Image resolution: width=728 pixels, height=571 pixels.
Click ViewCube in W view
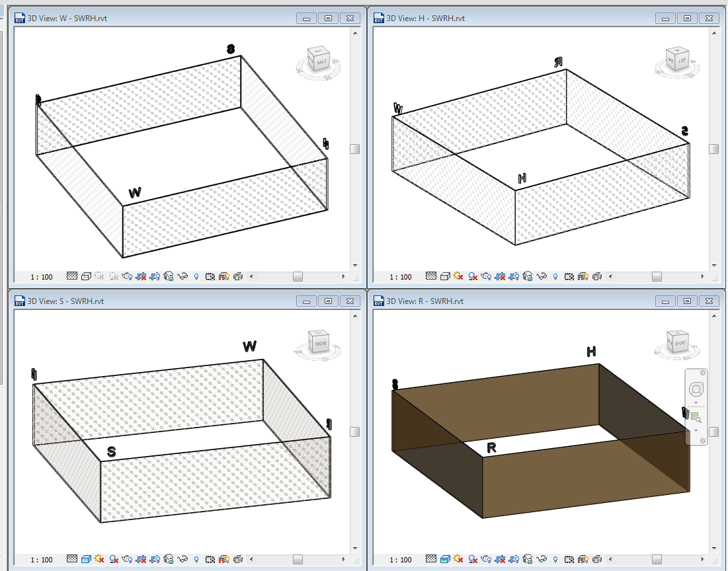coord(319,60)
